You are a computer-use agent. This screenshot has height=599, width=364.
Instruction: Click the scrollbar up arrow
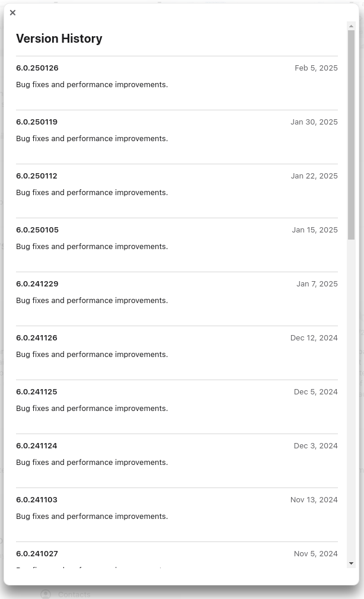352,26
